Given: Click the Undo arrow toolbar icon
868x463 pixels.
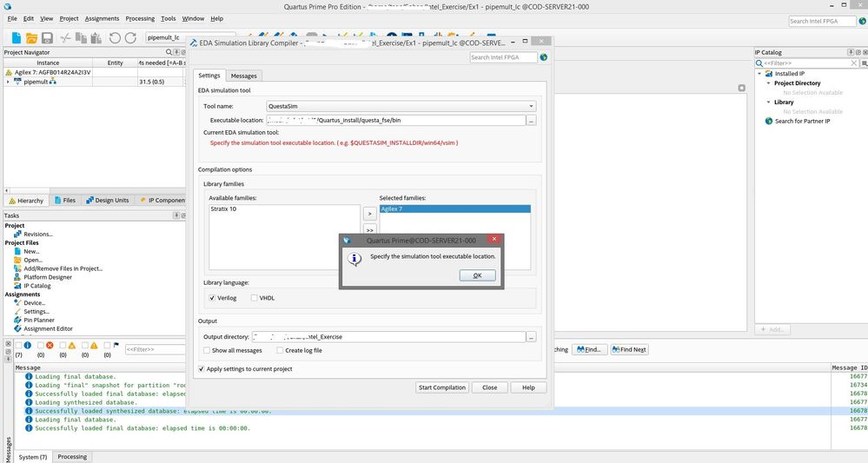Looking at the screenshot, I should [x=115, y=38].
